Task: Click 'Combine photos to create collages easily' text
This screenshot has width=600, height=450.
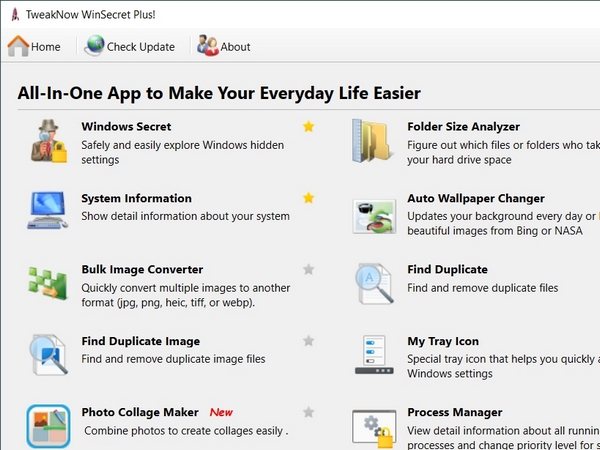Action: point(186,430)
